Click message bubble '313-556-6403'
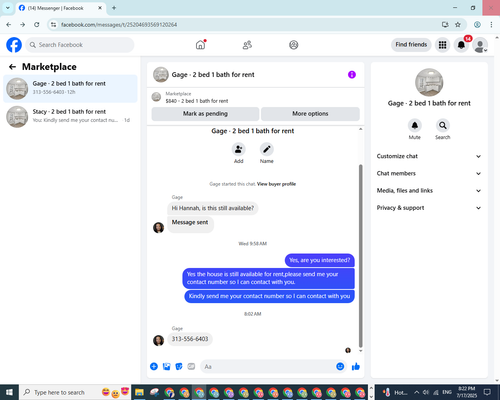 pos(190,339)
